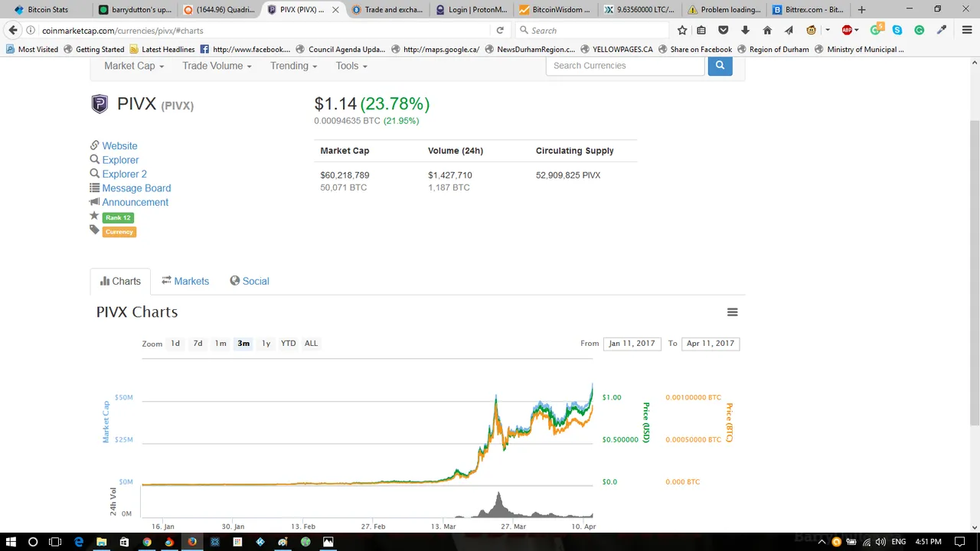Switch to the Charts tab
This screenshot has height=551, width=980.
tap(120, 282)
